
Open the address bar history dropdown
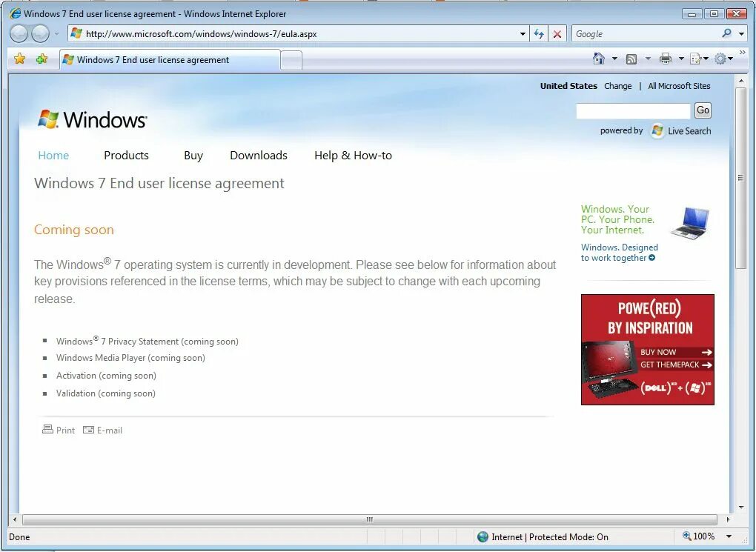coord(522,33)
